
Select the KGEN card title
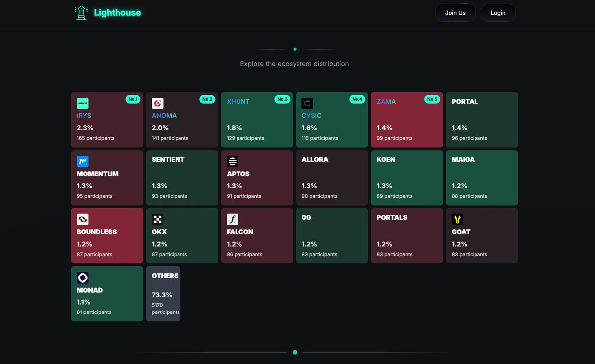386,159
